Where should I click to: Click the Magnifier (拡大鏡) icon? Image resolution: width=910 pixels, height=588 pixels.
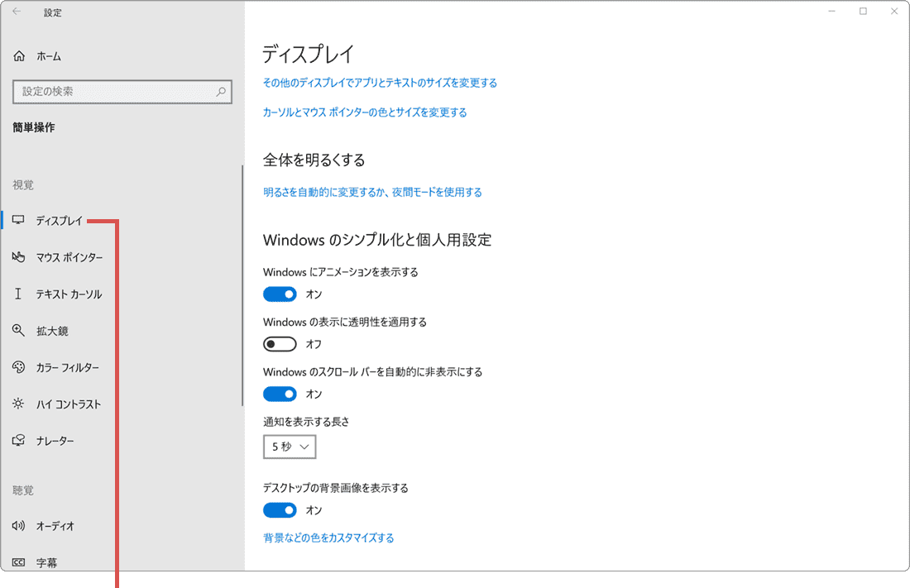[18, 331]
